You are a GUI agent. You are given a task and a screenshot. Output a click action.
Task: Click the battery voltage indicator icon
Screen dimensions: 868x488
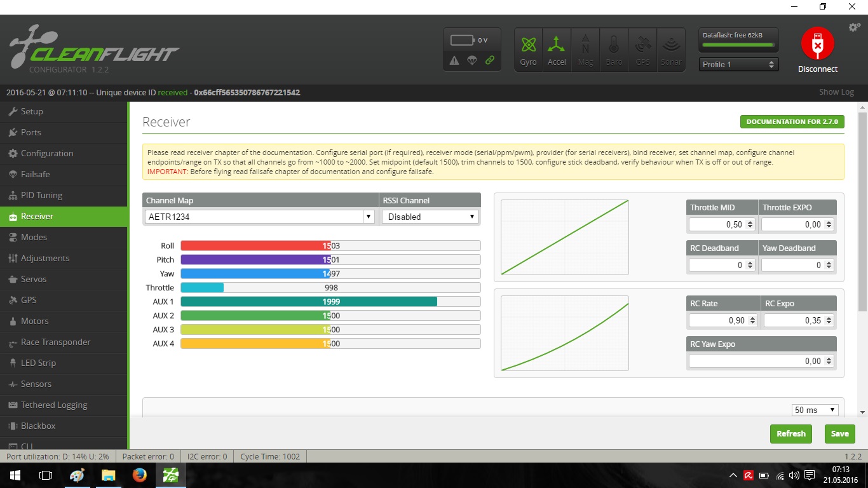pos(462,40)
